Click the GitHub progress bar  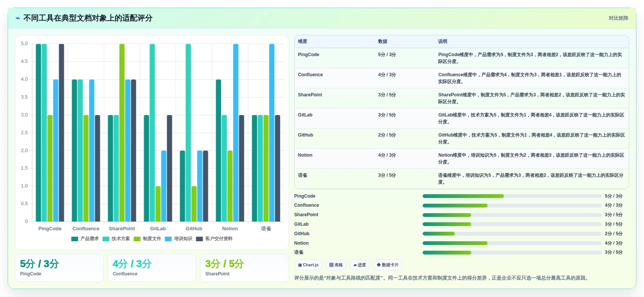click(512, 234)
